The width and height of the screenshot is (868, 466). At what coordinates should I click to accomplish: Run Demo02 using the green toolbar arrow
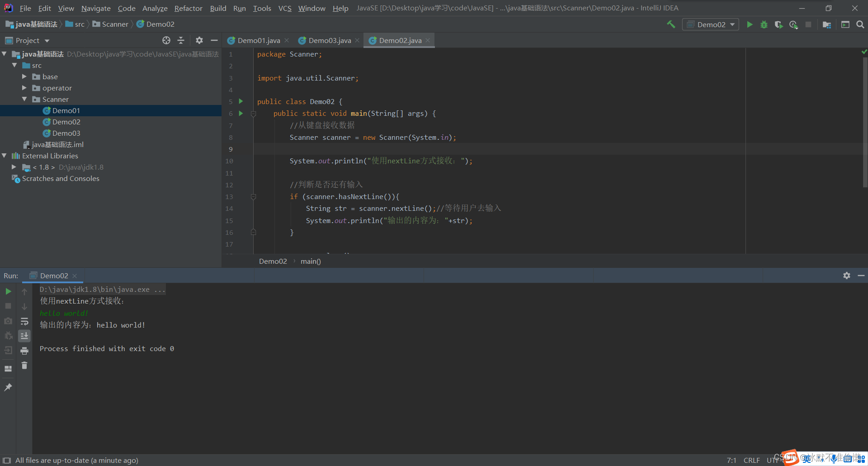click(x=750, y=24)
